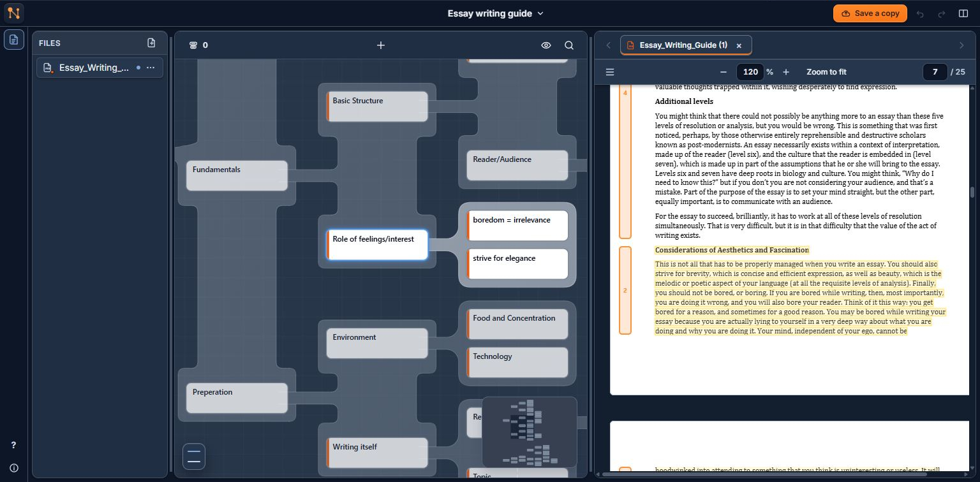Select the Reader/Audience node
The image size is (980, 482).
[517, 165]
